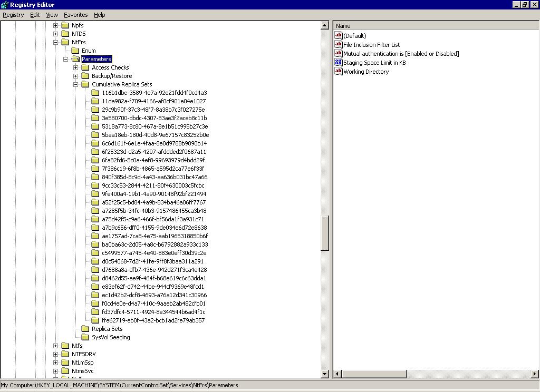The image size is (540, 392).
Task: Click the ab icon beside Working Directory
Action: click(x=338, y=72)
